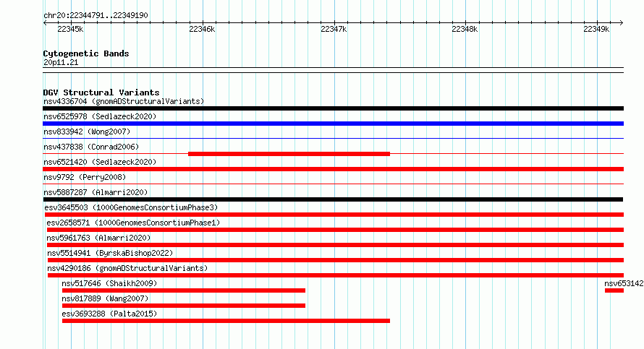Click the red nsv4290186 variant bar
This screenshot has width=644, height=349.
pyautogui.click(x=336, y=275)
